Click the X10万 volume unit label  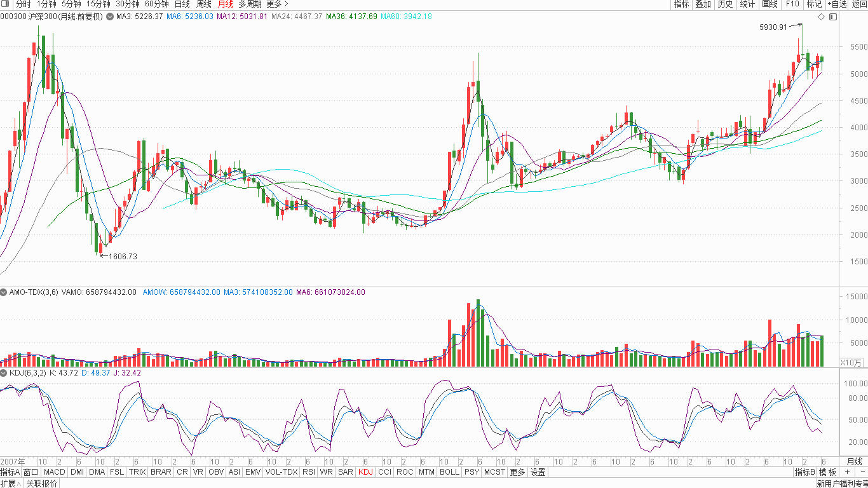click(x=851, y=362)
